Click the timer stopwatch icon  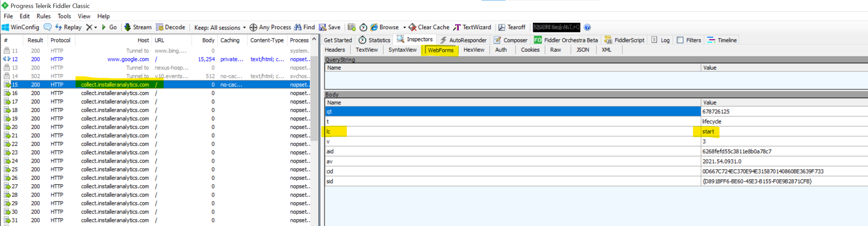pyautogui.click(x=363, y=27)
